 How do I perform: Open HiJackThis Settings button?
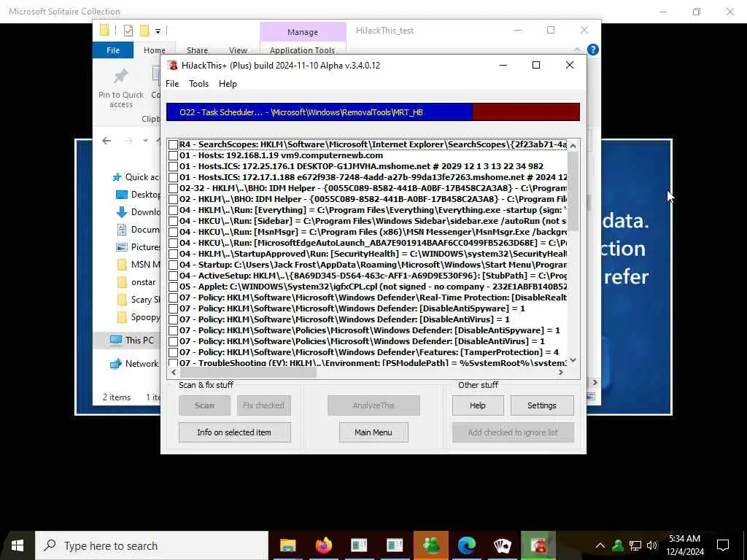[542, 405]
